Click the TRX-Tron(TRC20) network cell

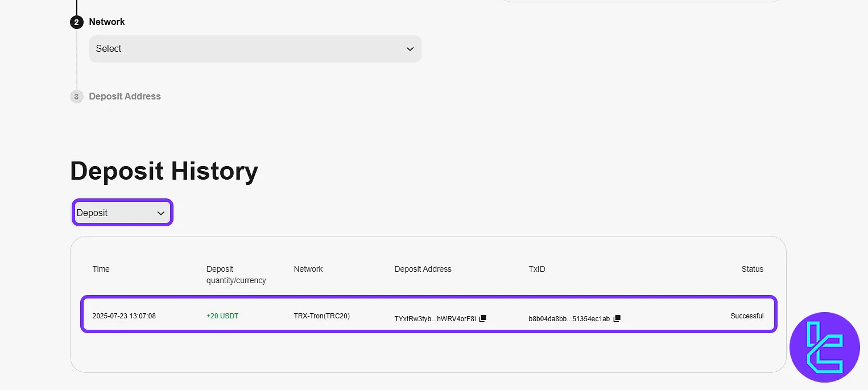322,316
